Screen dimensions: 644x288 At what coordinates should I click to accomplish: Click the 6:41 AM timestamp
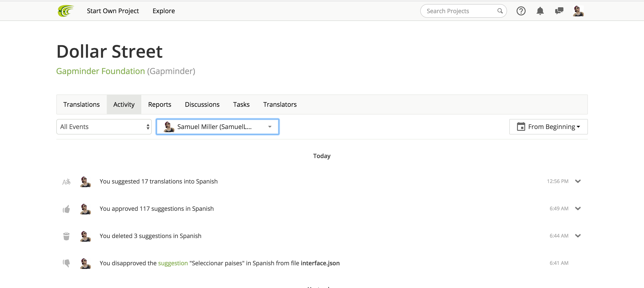(559, 263)
